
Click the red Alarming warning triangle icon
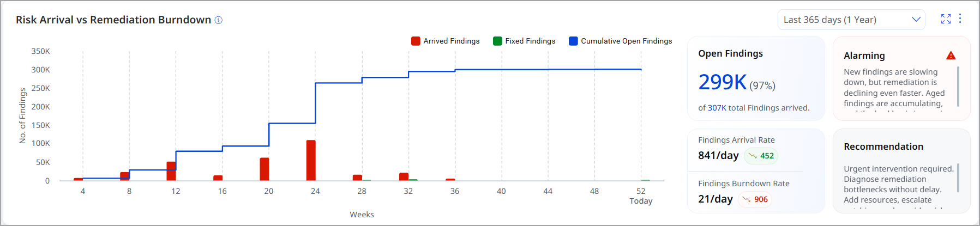point(951,56)
